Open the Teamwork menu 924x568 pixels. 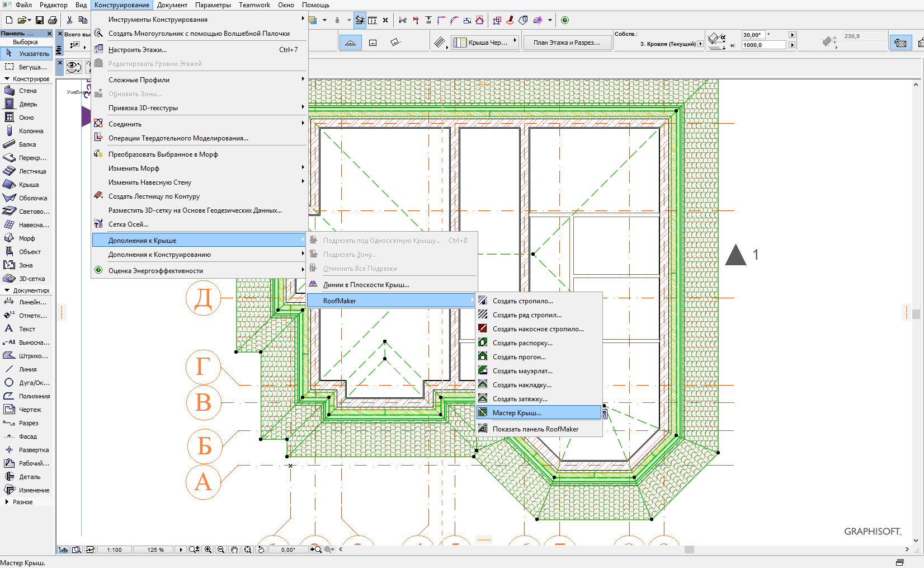[x=254, y=5]
